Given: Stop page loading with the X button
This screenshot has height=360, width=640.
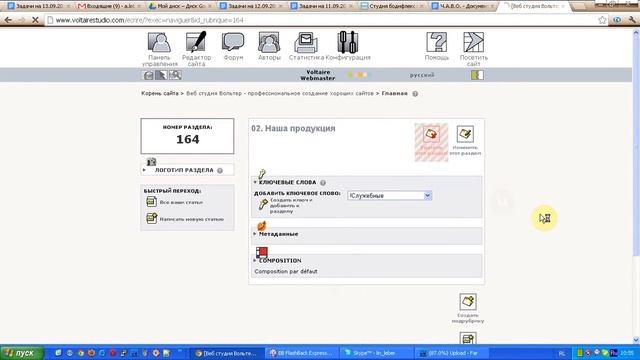Looking at the screenshot, I should pos(35,20).
